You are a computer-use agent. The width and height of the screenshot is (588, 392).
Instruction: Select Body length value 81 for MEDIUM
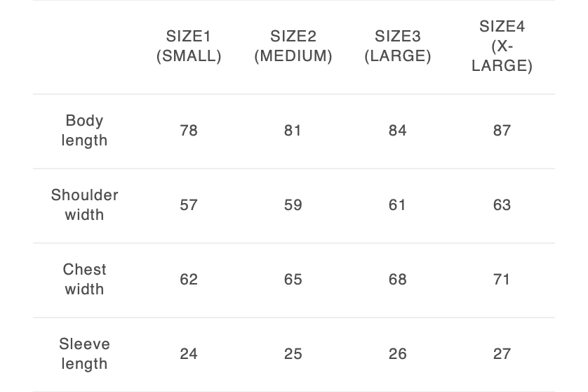293,131
